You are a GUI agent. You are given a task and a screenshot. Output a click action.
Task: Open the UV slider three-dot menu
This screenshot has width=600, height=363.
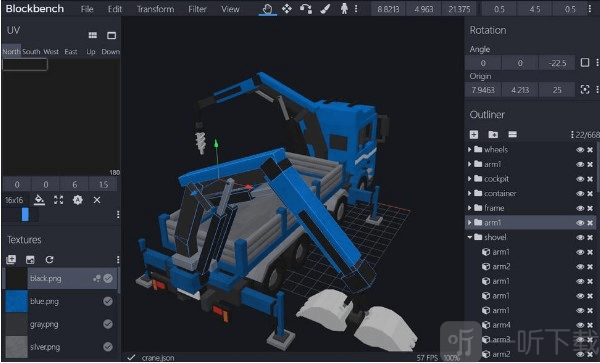click(x=118, y=215)
